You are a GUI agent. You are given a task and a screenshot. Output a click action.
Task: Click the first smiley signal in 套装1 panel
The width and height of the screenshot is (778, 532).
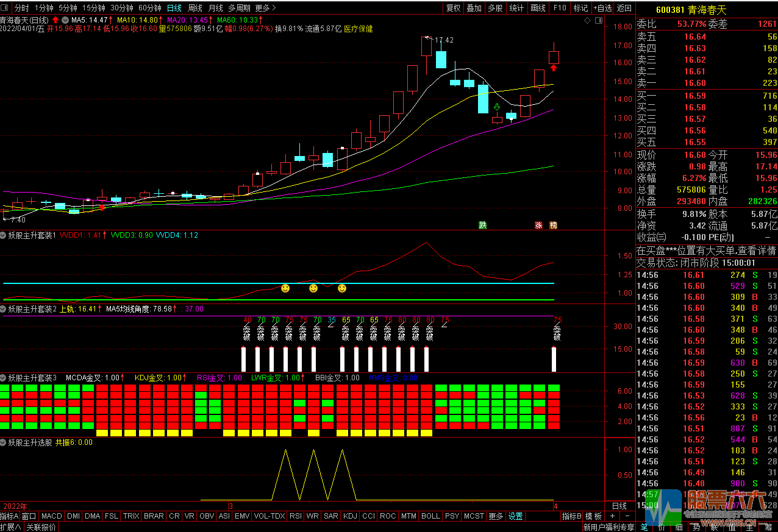(x=285, y=288)
